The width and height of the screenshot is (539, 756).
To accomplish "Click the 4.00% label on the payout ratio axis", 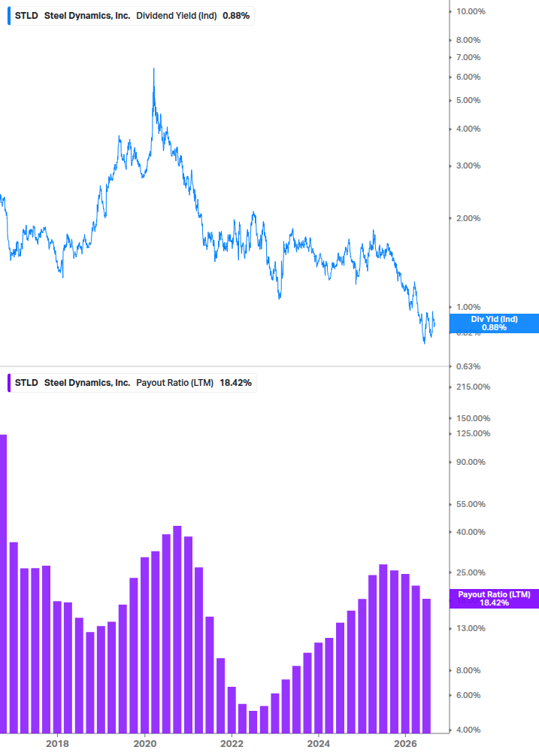I will point(468,730).
